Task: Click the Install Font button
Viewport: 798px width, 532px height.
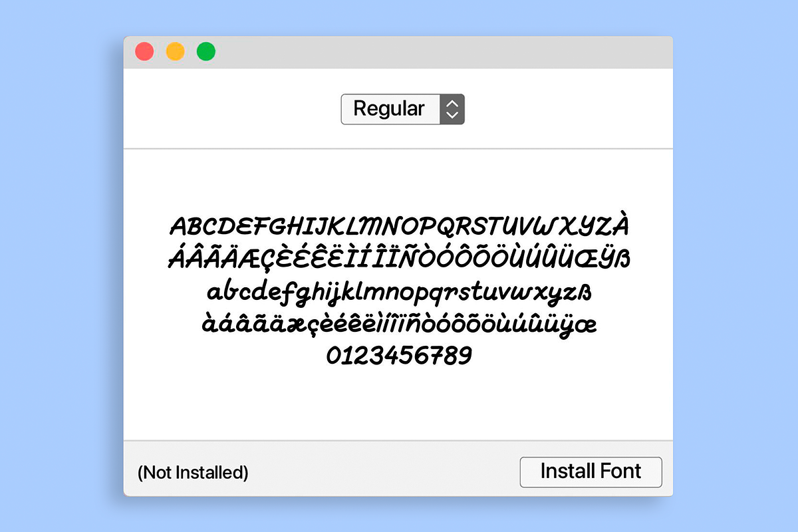Action: point(591,472)
